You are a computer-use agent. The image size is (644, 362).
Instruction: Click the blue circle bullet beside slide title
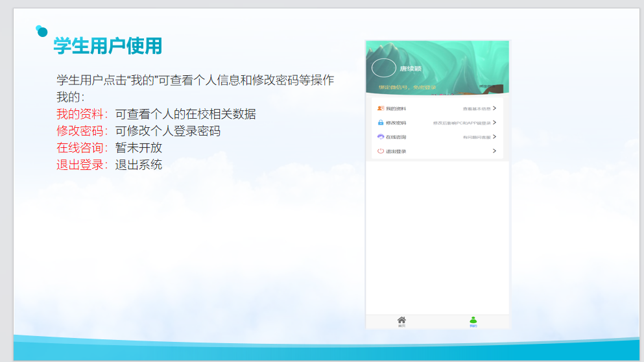tap(42, 31)
